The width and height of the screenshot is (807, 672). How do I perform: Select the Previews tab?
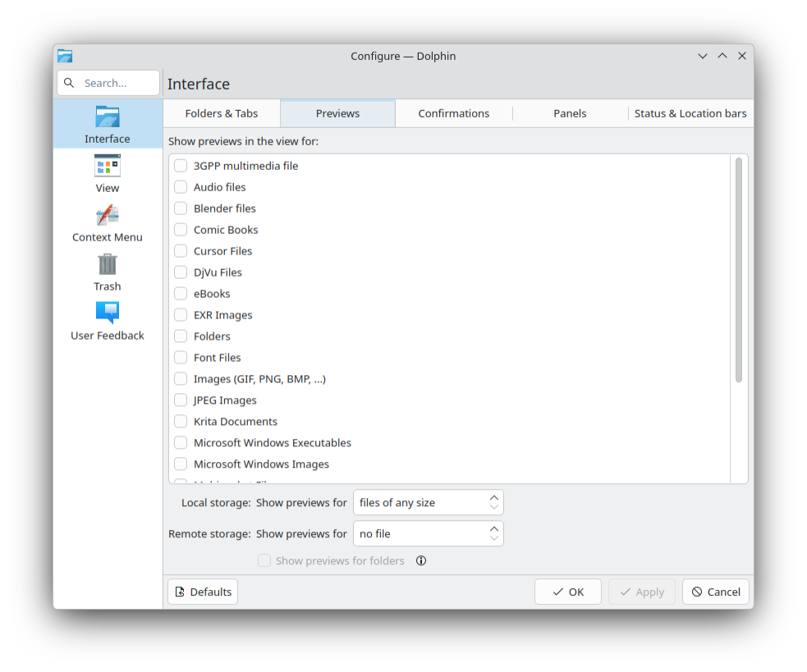[337, 113]
